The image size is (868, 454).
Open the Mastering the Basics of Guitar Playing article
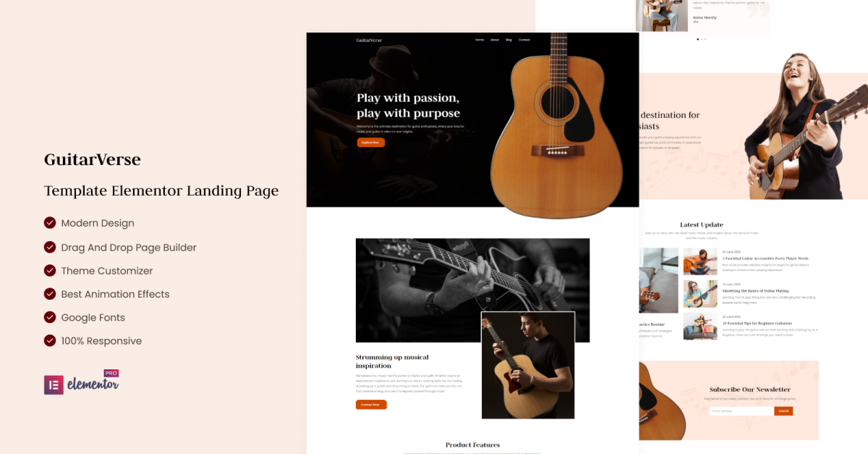[x=755, y=290]
